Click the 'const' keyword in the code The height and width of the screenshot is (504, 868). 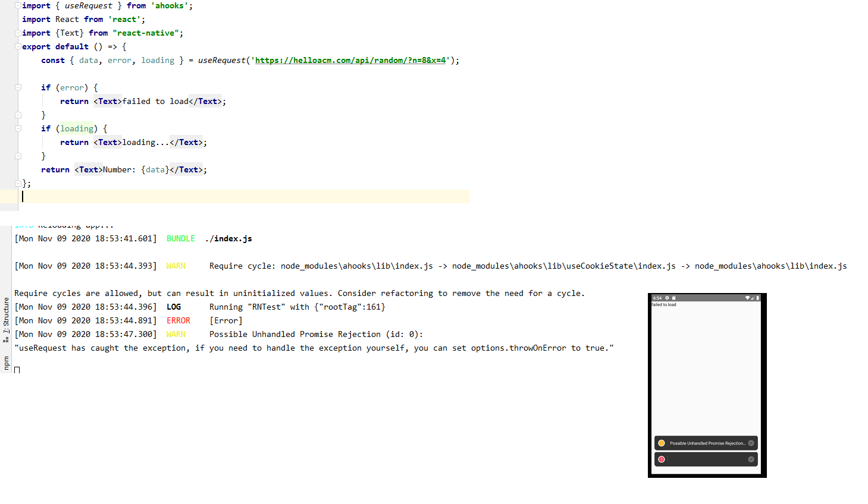click(x=53, y=60)
